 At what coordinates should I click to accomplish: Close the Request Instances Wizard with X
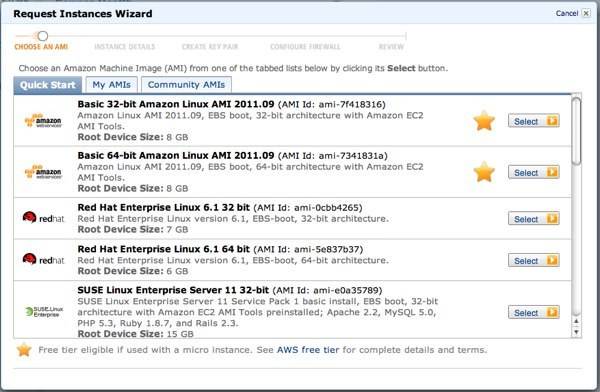586,13
